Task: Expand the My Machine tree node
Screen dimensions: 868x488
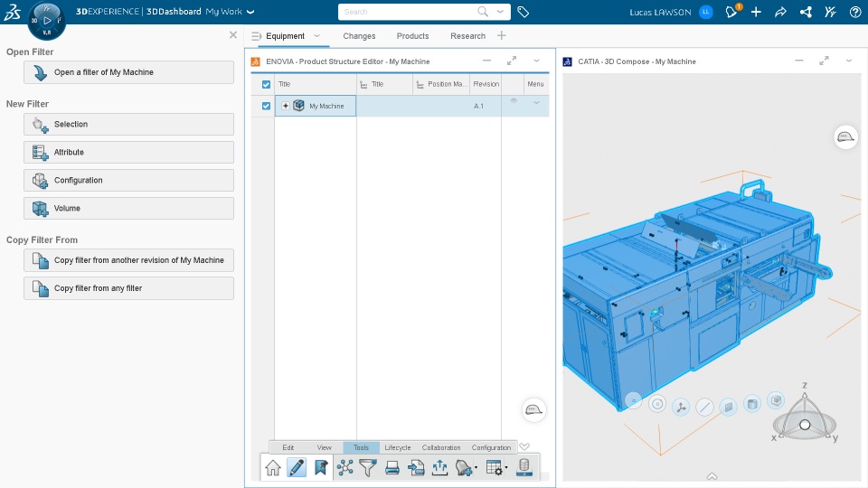Action: tap(286, 106)
